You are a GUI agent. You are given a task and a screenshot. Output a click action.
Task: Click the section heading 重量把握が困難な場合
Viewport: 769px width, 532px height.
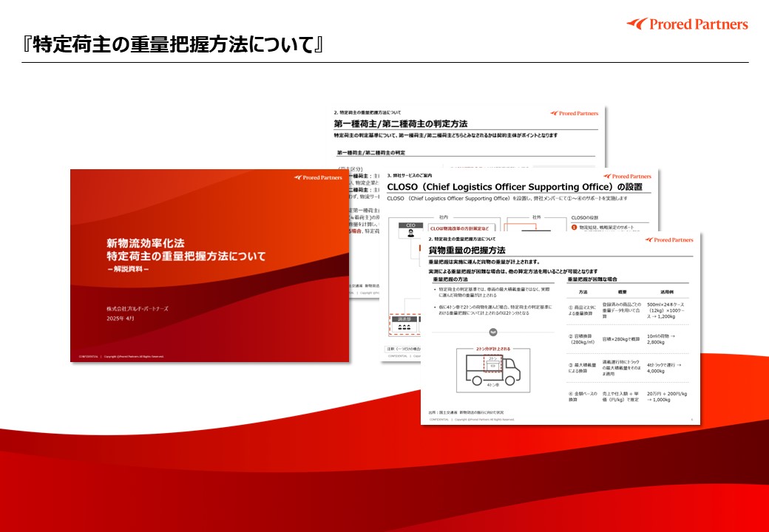tap(592, 279)
